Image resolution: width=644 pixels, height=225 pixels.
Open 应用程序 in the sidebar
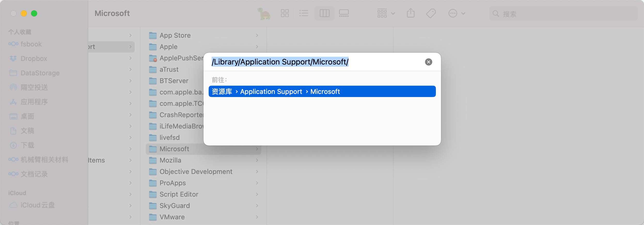click(x=28, y=102)
